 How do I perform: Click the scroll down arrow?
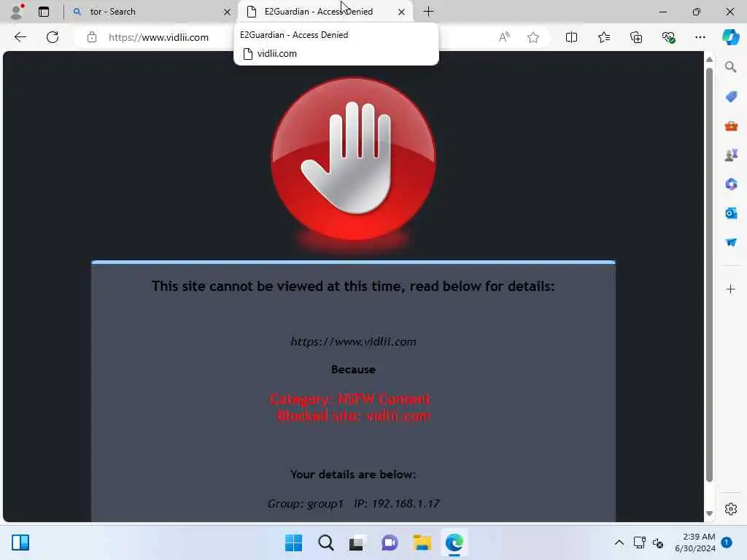pos(709,513)
